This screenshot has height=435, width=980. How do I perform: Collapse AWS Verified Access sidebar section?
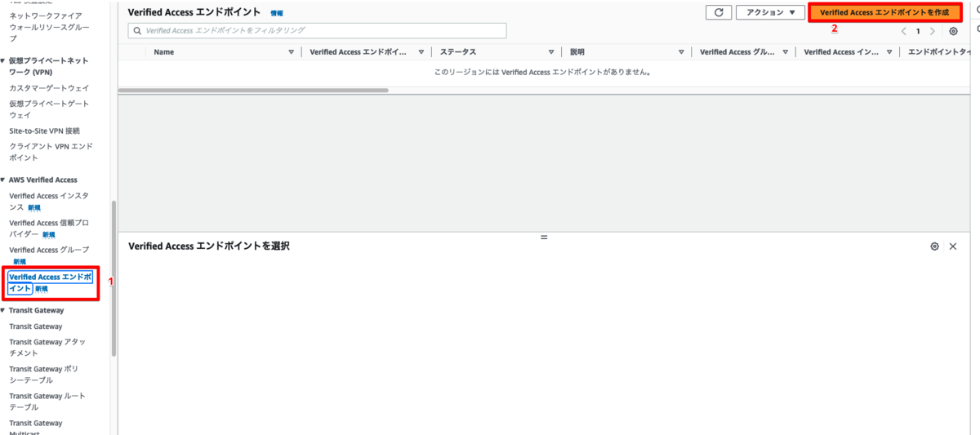point(3,180)
